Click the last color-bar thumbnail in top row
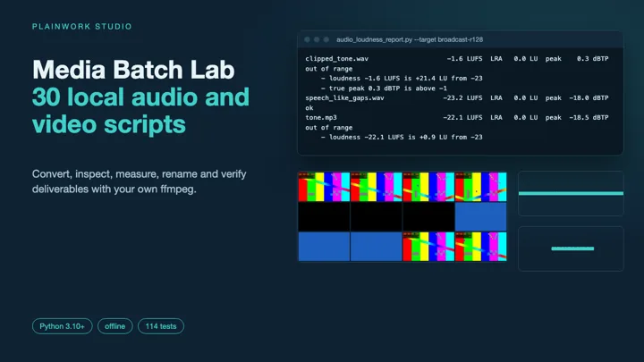Image resolution: width=644 pixels, height=362 pixels. click(x=481, y=187)
